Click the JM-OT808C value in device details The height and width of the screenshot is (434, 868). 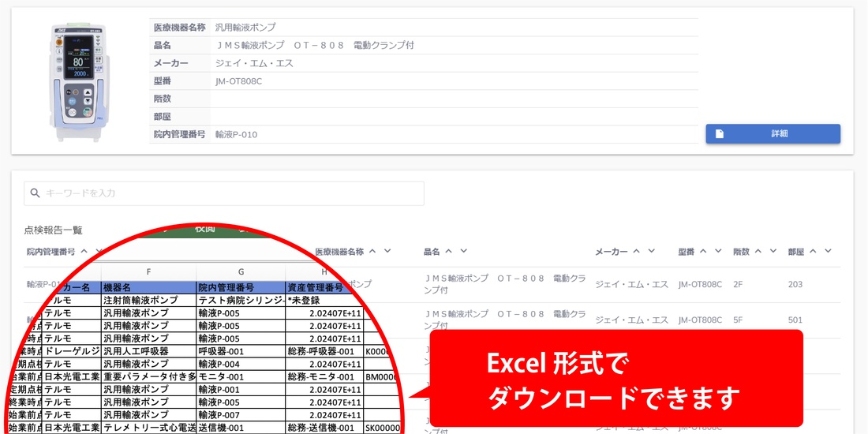pyautogui.click(x=238, y=81)
